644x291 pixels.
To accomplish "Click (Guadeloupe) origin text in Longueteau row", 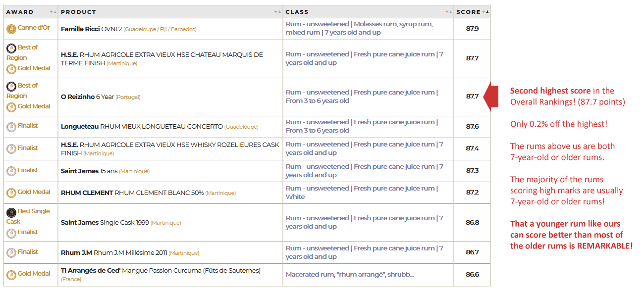I will pyautogui.click(x=241, y=127).
